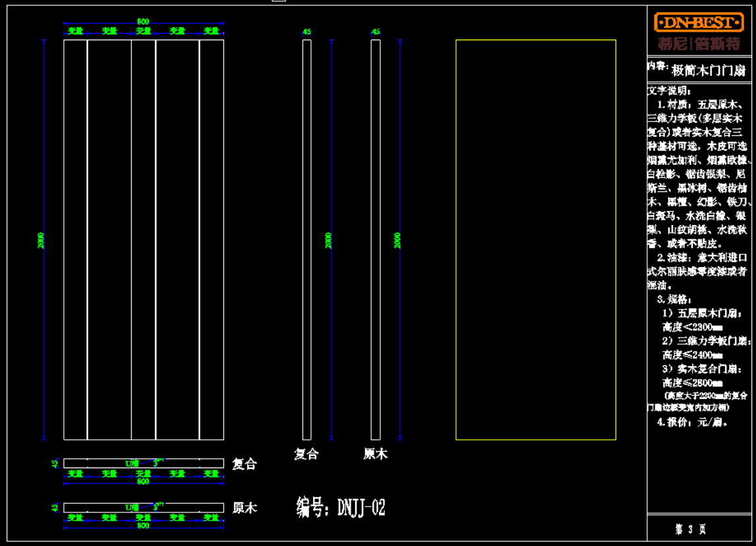Select the 45 dimension above 复合 side view
Viewport: 756px width, 546px height.
tap(306, 32)
